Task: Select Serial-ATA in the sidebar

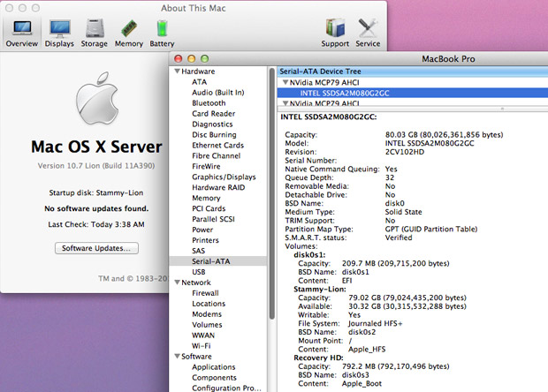Action: [x=218, y=261]
